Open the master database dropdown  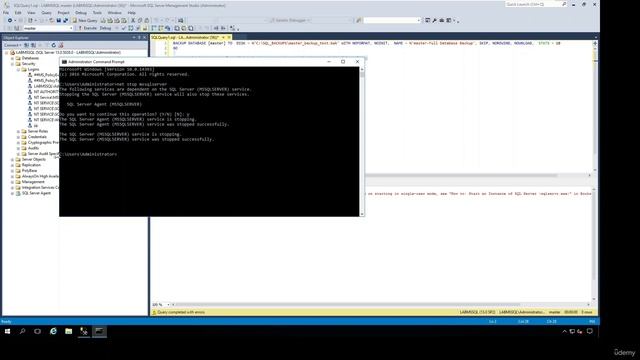(x=71, y=28)
